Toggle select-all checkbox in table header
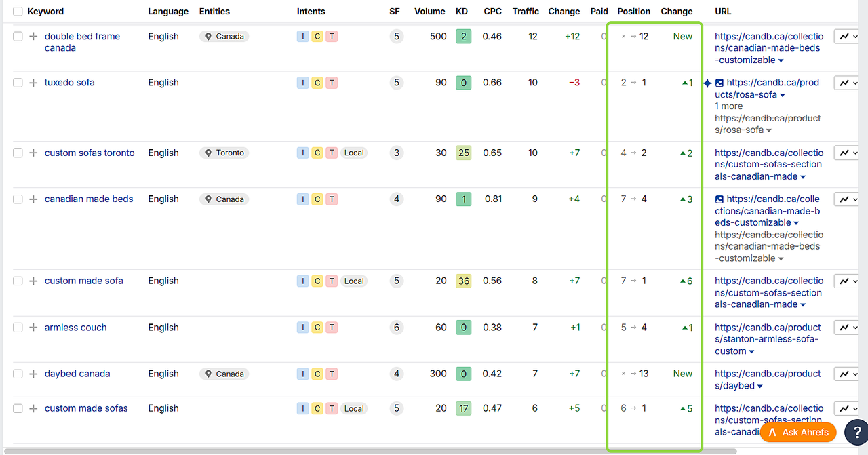This screenshot has height=455, width=868. click(x=18, y=12)
